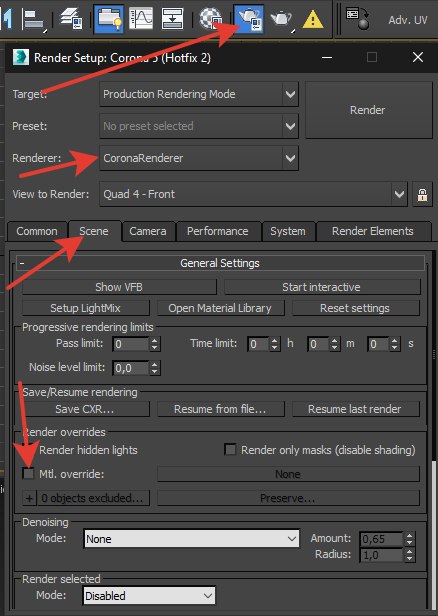
Task: Click the Denoising Amount value field
Action: point(382,539)
